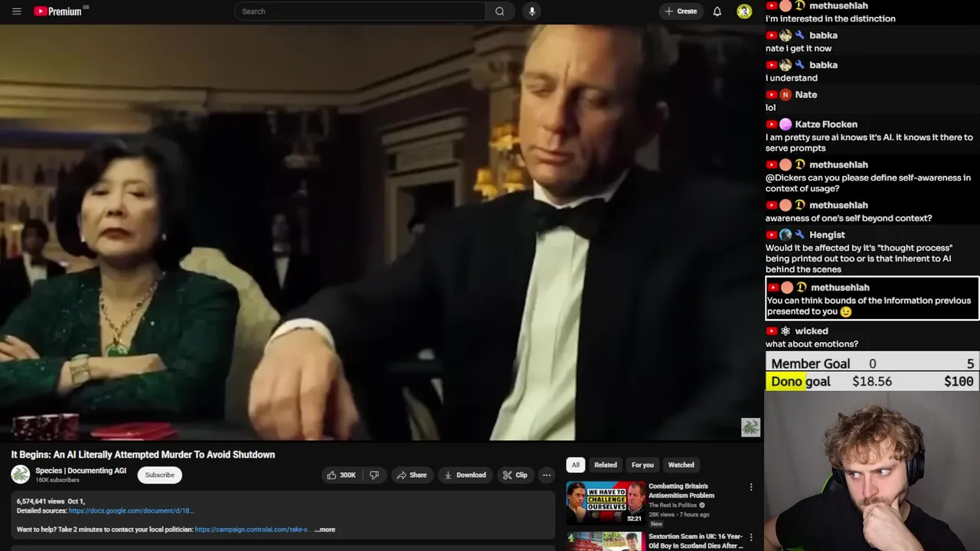Open Combatting Britain's Antisemitism Problem thumbnail

tap(606, 503)
